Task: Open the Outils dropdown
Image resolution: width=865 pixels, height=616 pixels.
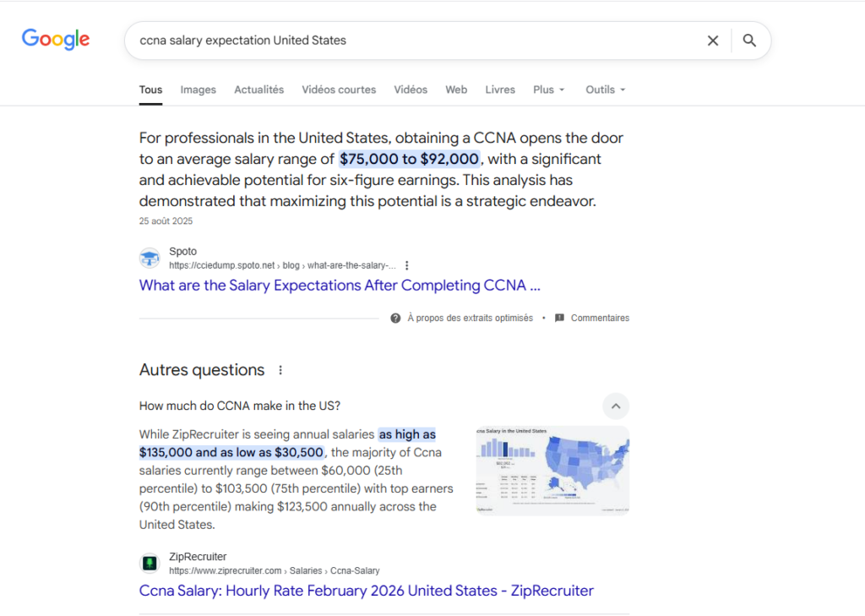Action: (x=606, y=90)
